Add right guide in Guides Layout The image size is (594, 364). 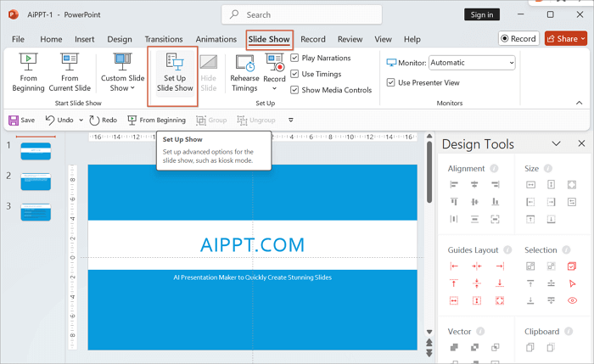[500, 266]
